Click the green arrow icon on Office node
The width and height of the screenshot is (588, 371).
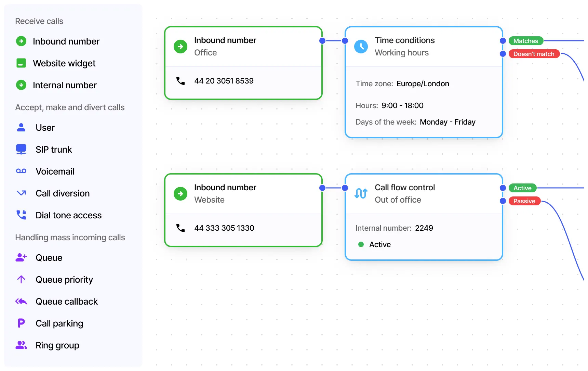[x=181, y=47]
